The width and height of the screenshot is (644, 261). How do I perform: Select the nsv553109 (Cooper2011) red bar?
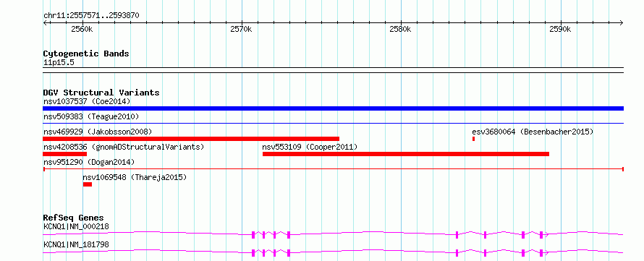coord(406,154)
